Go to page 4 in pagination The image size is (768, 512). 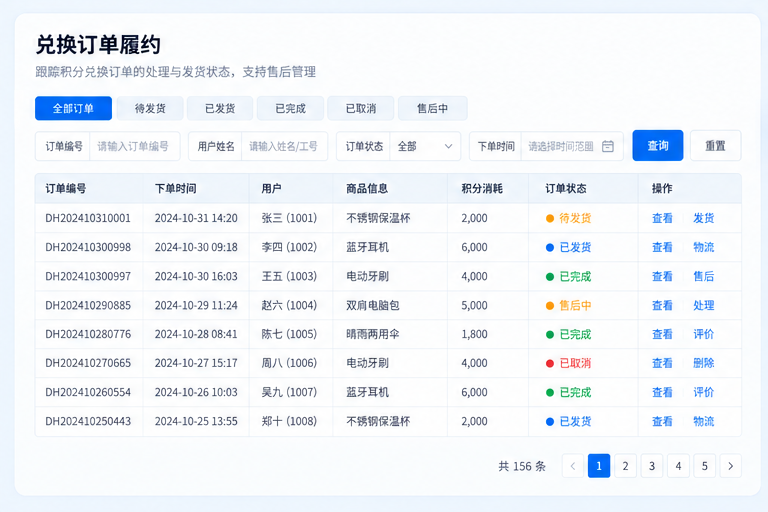678,466
